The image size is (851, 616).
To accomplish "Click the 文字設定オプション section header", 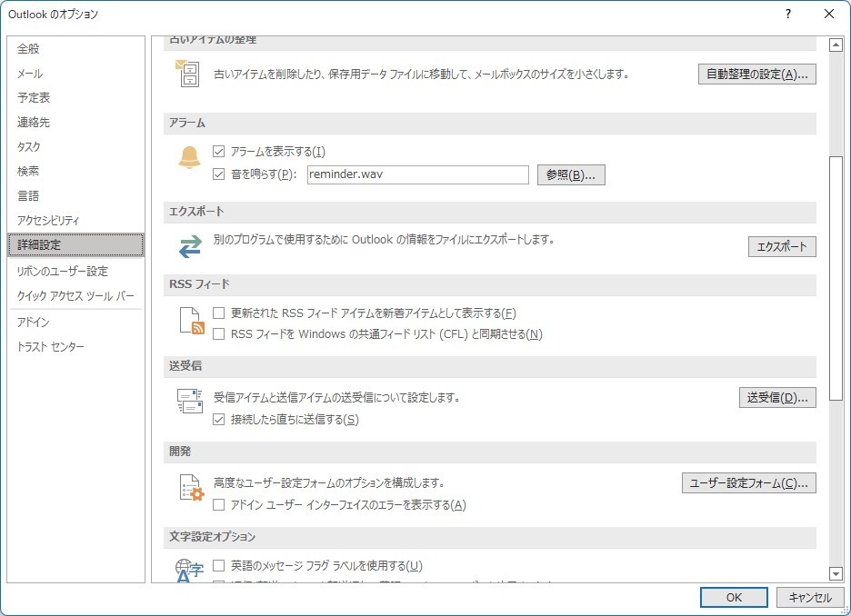I will pyautogui.click(x=489, y=537).
